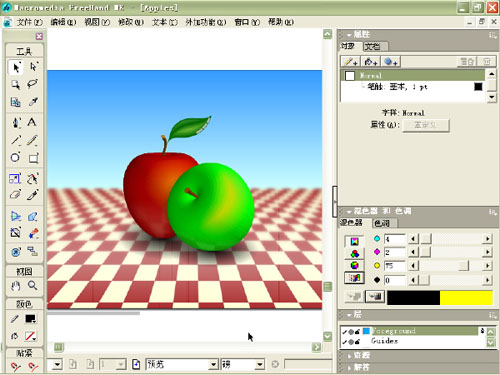This screenshot has height=375, width=500.
Task: Select the Knife tool
Action: [x=32, y=195]
